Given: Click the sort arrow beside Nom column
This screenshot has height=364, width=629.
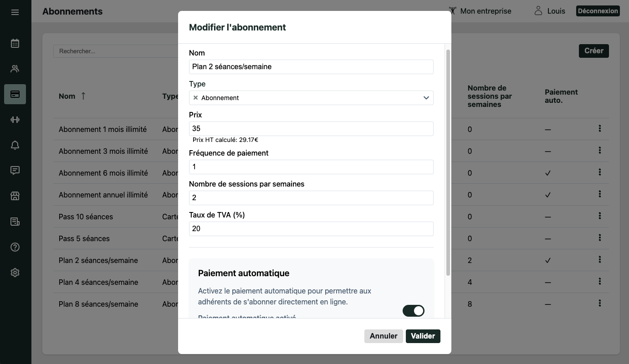Looking at the screenshot, I should pyautogui.click(x=83, y=96).
